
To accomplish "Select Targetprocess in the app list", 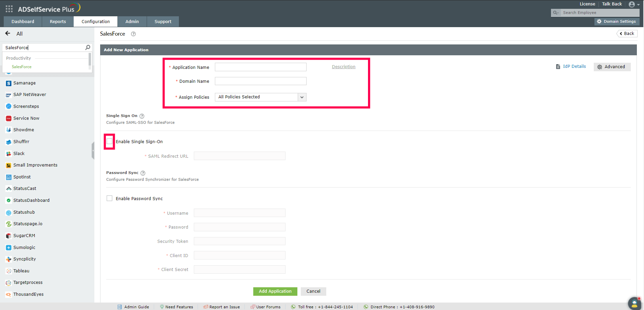I will tap(28, 283).
